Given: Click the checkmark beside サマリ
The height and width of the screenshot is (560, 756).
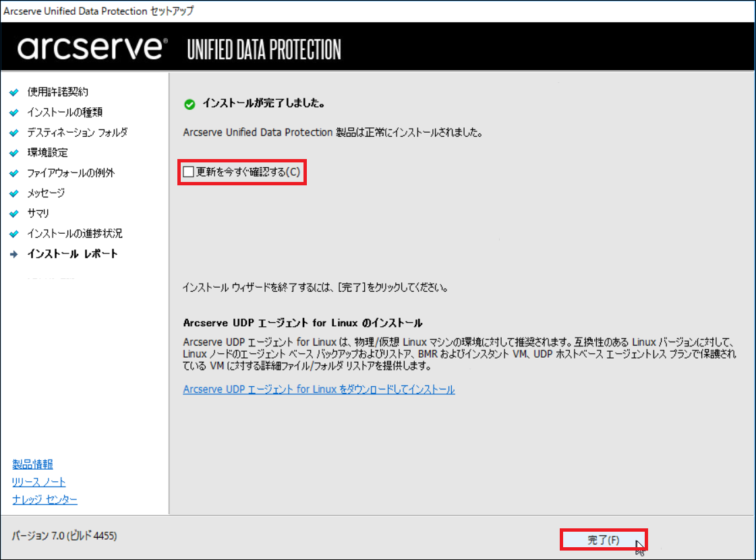Looking at the screenshot, I should pyautogui.click(x=14, y=214).
